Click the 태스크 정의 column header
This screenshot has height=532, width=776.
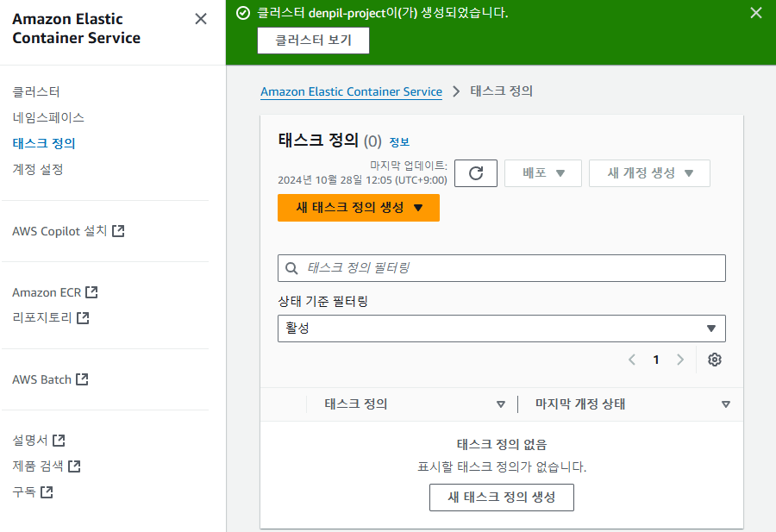(356, 404)
